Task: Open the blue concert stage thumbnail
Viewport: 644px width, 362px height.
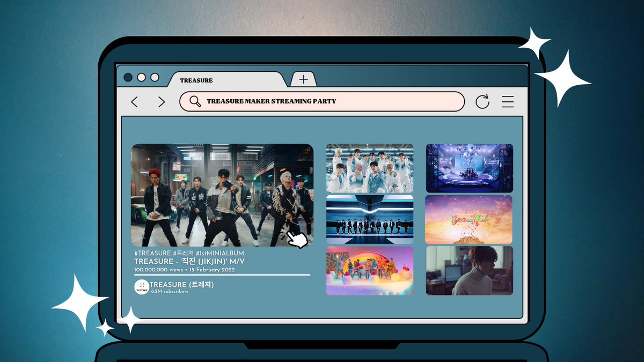Action: click(470, 168)
